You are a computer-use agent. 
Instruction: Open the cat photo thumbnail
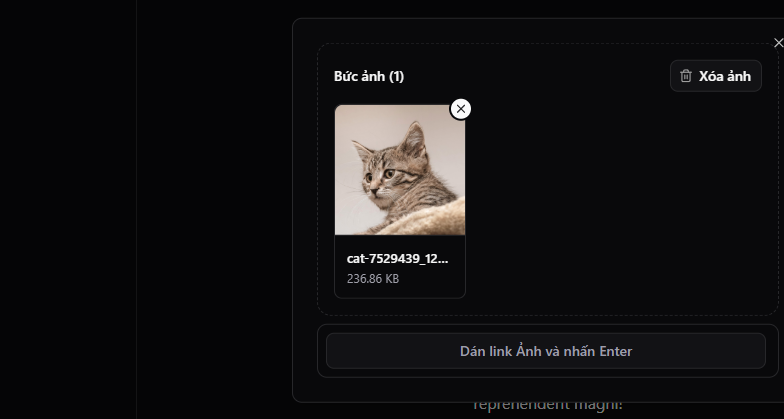400,170
